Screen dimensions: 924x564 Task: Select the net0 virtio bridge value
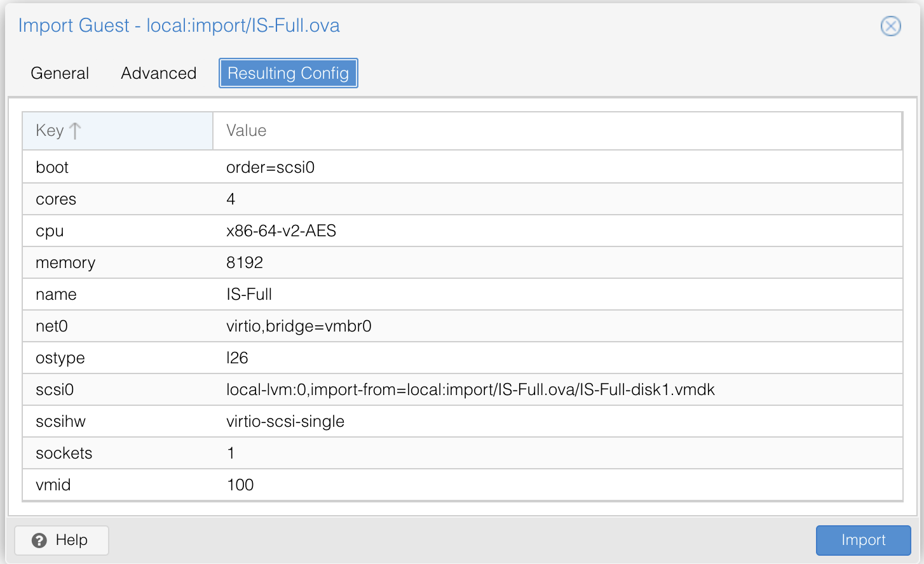point(299,326)
